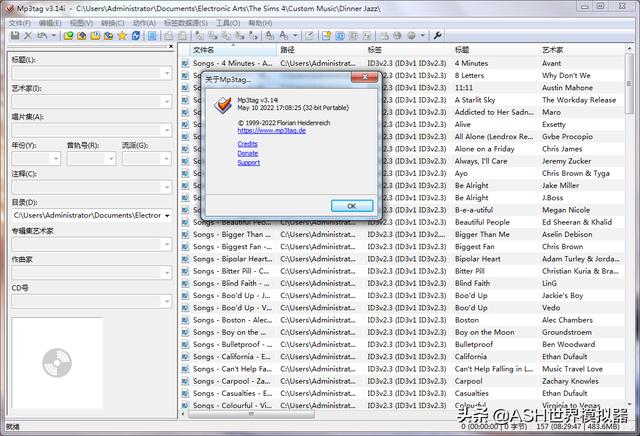
Task: Expand the 作曲家 dropdown
Action: [167, 273]
